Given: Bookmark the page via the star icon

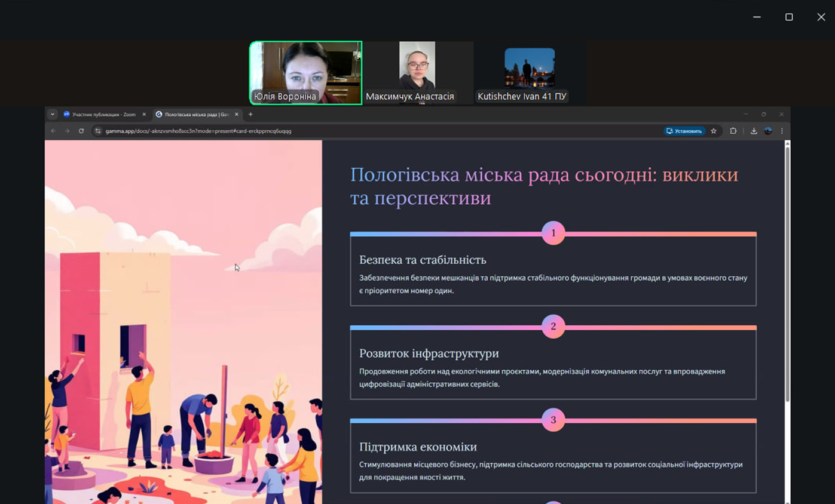Looking at the screenshot, I should [x=714, y=131].
